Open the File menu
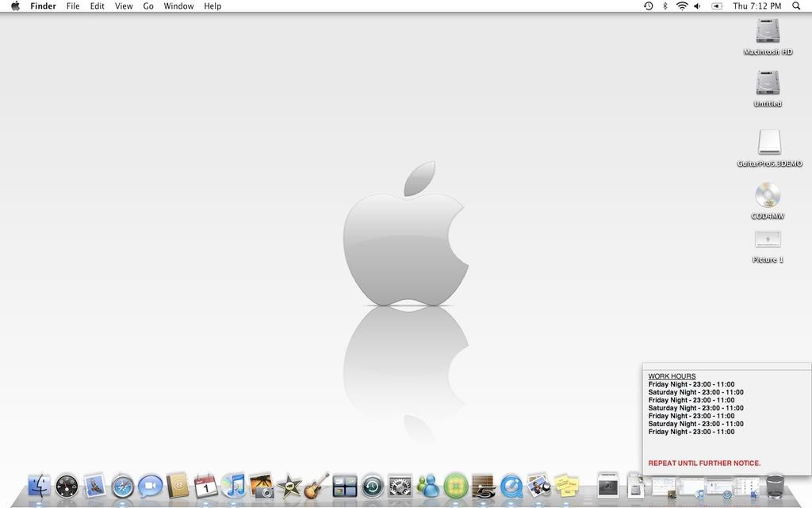 [x=73, y=6]
